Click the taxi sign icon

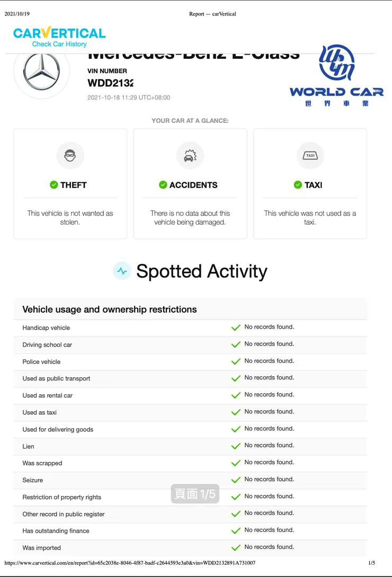310,156
